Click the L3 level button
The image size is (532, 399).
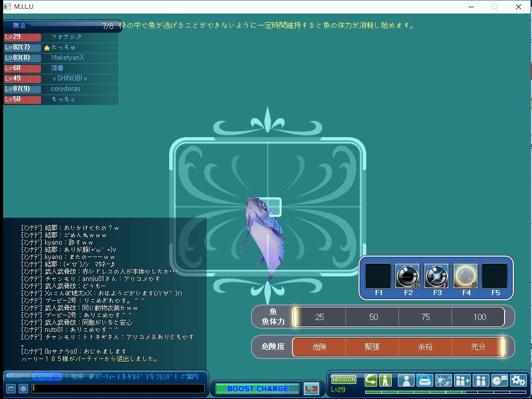[311, 389]
